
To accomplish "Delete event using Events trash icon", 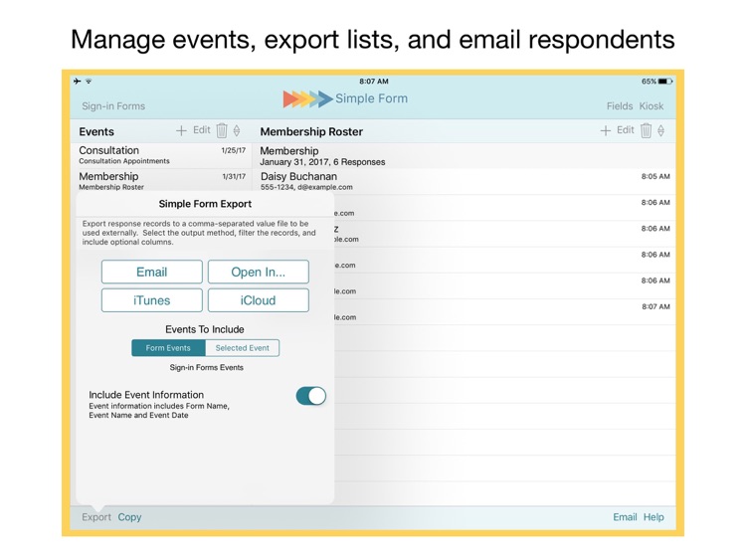I will click(222, 130).
